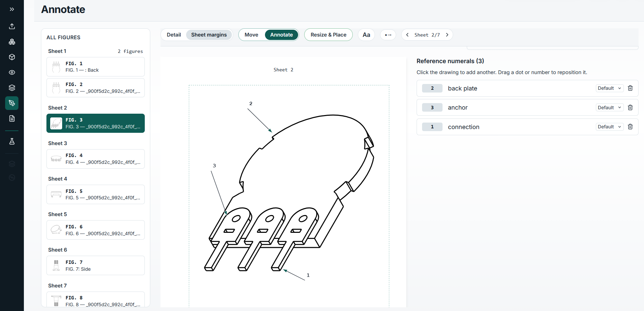Click the connection label text

[x=464, y=127]
